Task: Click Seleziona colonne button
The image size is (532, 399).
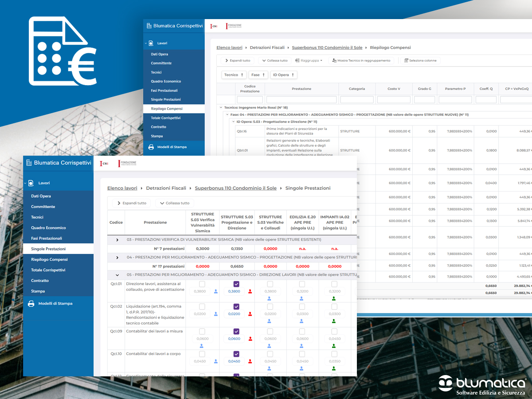Action: (x=420, y=60)
